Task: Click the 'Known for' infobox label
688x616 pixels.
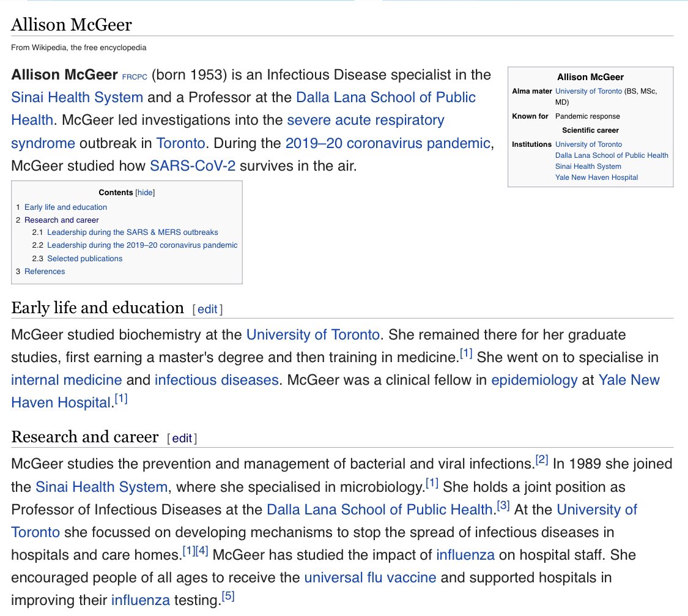Action: pos(530,116)
